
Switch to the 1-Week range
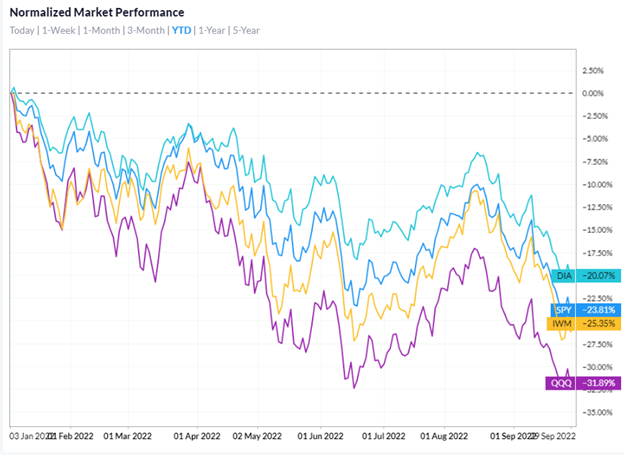click(61, 30)
